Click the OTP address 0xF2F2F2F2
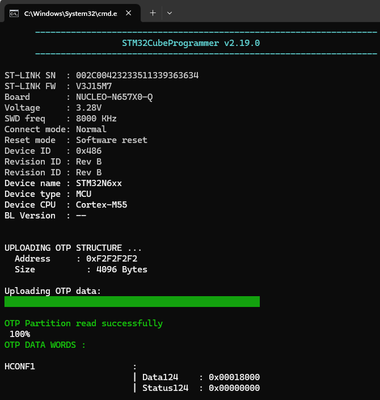This screenshot has height=400, width=380. click(x=112, y=259)
